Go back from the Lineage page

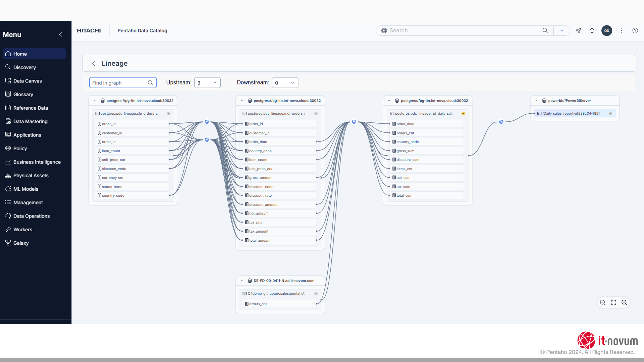[x=94, y=63]
